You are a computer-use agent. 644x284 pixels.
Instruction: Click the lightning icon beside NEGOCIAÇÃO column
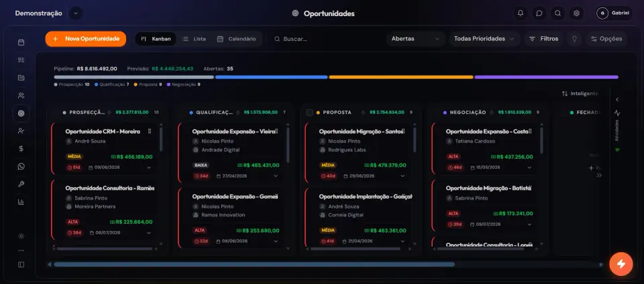(492, 113)
